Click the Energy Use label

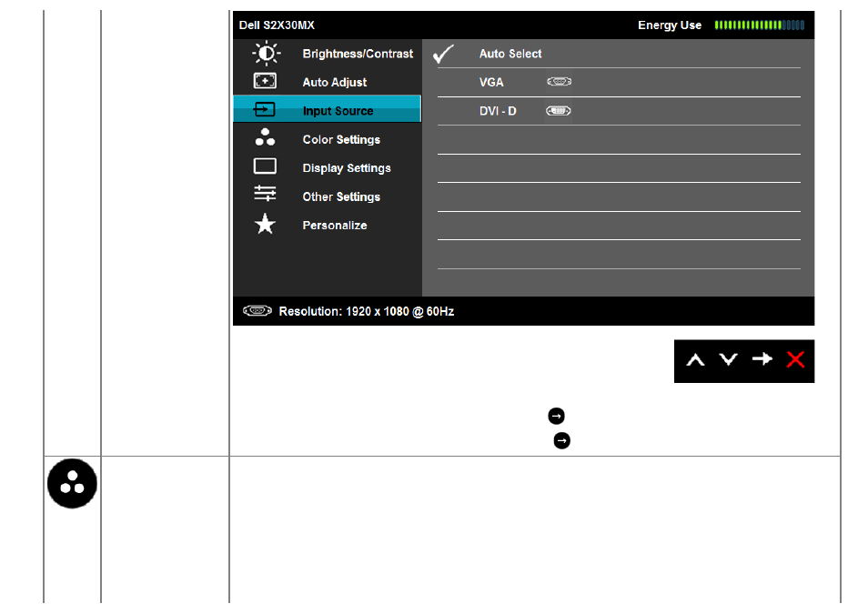click(x=670, y=25)
